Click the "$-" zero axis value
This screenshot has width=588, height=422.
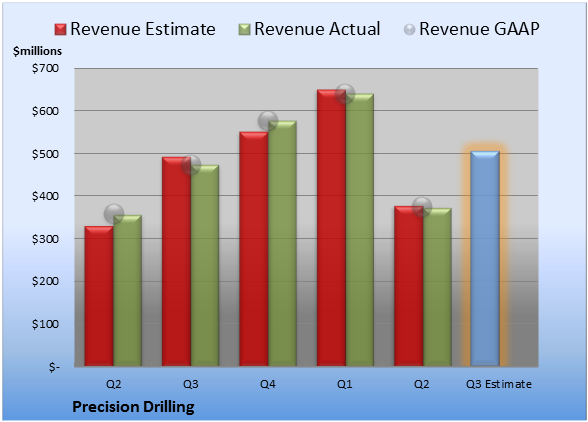coord(54,367)
